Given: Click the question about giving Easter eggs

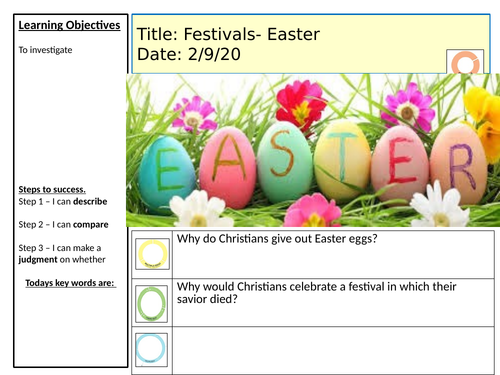Looking at the screenshot, I should click(277, 239).
